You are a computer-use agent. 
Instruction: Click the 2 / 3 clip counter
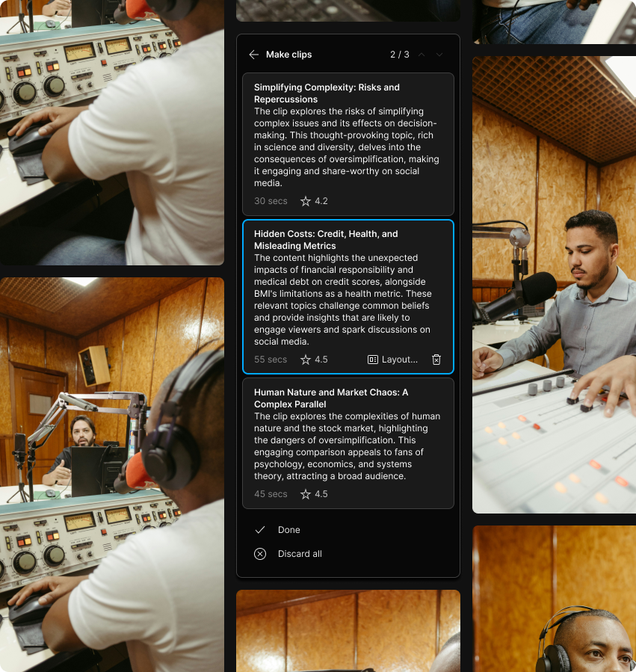click(399, 55)
